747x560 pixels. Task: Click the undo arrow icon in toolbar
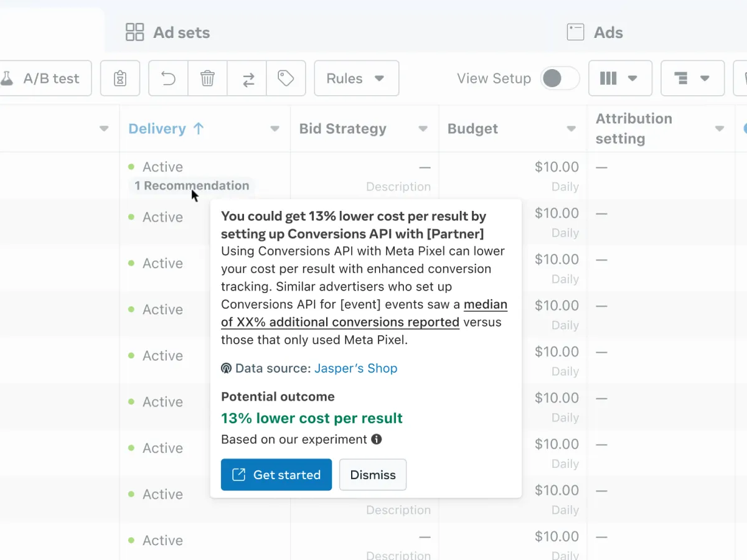click(168, 78)
